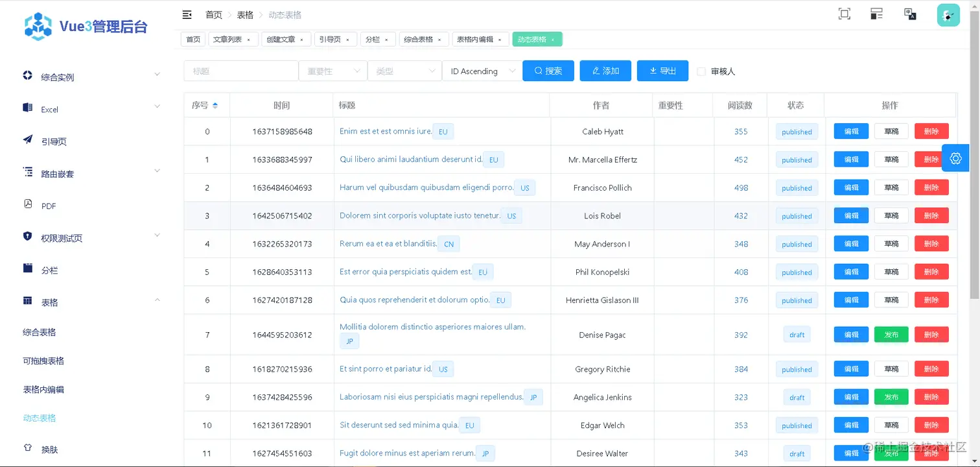Screen dimensions: 980x467
Task: Switch to the 首页 tag tab
Action: [193, 40]
